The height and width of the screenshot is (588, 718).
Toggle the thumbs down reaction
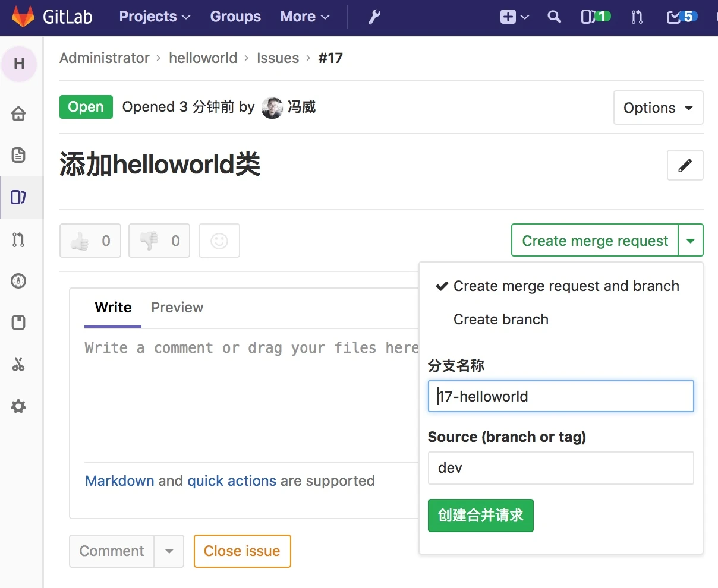159,241
